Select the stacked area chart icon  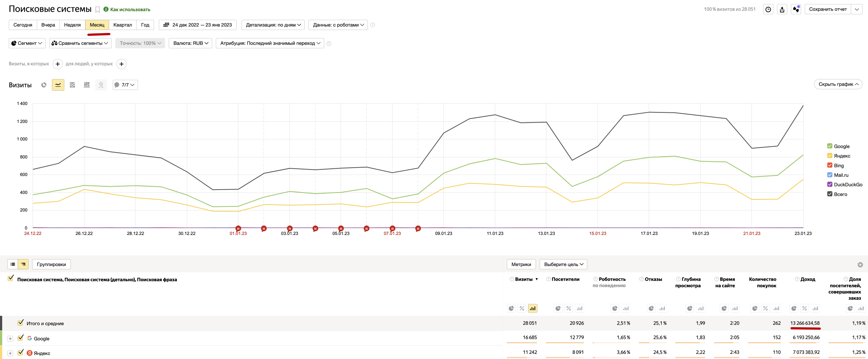point(72,85)
